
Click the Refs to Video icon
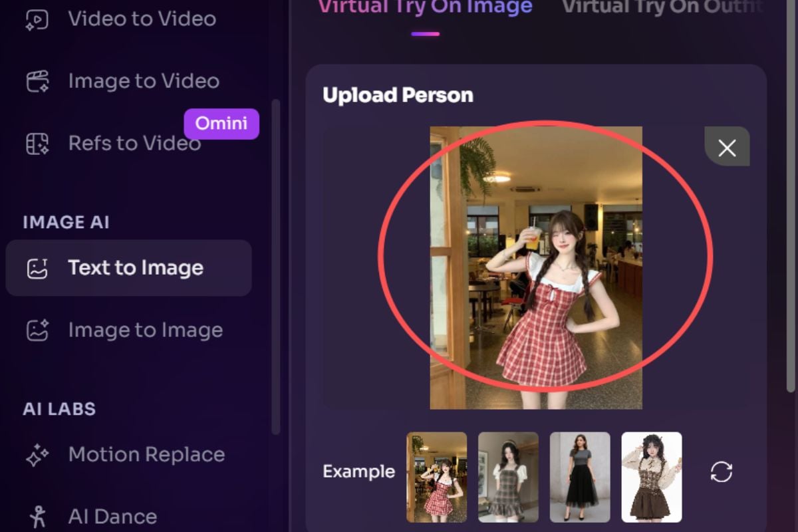[x=37, y=144]
